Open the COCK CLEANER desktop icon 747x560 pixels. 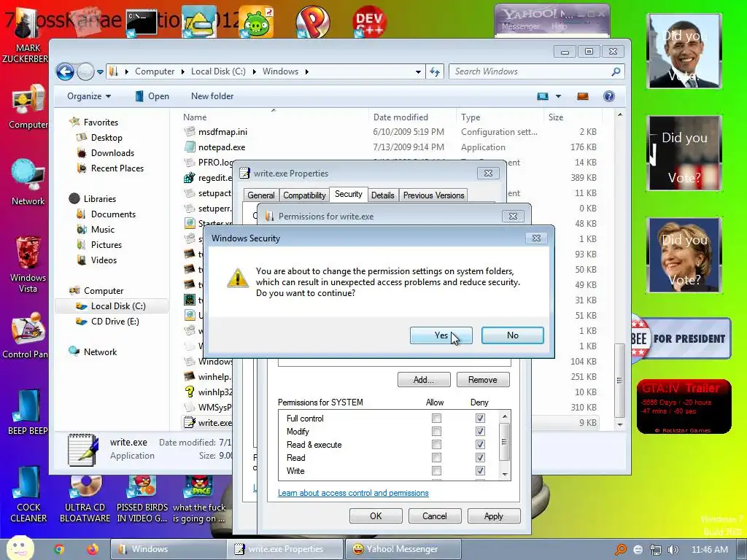(x=28, y=495)
